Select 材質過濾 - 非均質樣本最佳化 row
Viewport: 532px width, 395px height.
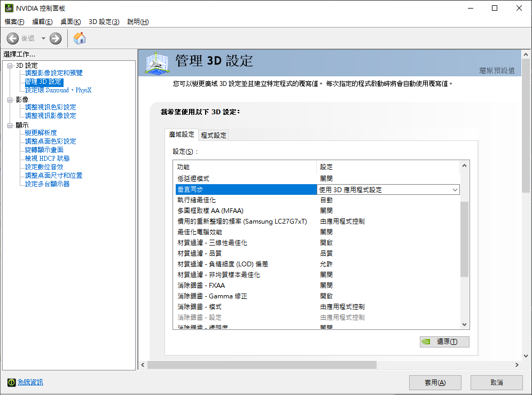coord(318,275)
